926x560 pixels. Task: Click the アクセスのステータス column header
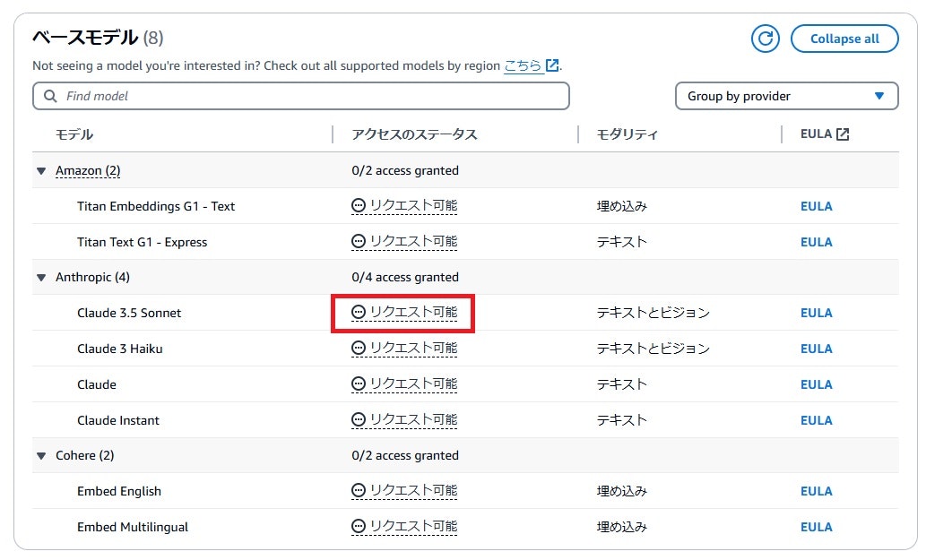click(414, 134)
